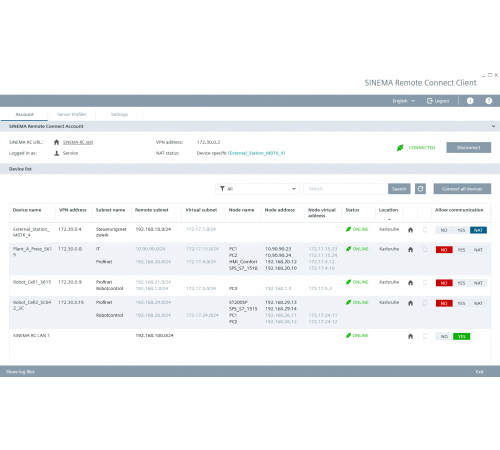The image size is (500, 450).
Task: Set External_Station_M876_4 communication to NO
Action: (x=444, y=230)
